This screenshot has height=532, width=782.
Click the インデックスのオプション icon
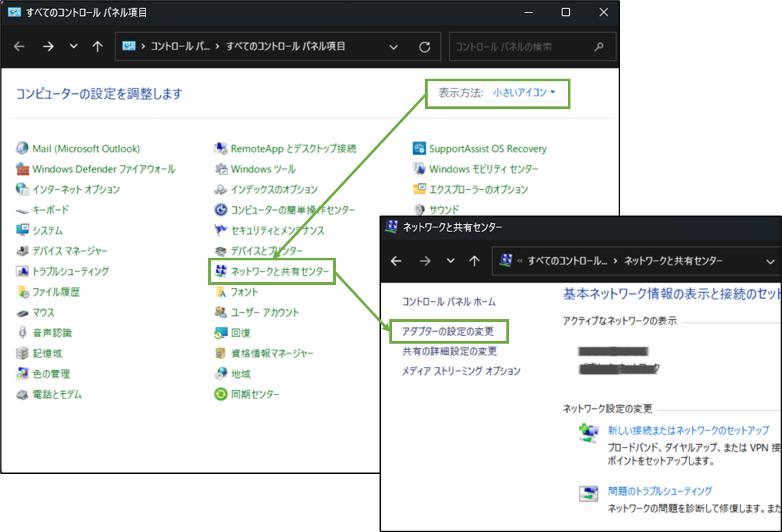(x=220, y=190)
